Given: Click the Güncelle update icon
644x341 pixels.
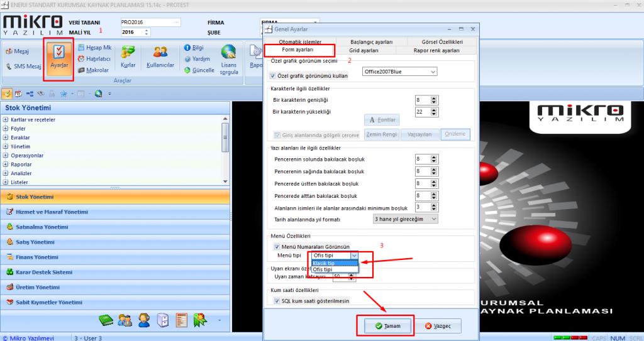Looking at the screenshot, I should pos(199,70).
